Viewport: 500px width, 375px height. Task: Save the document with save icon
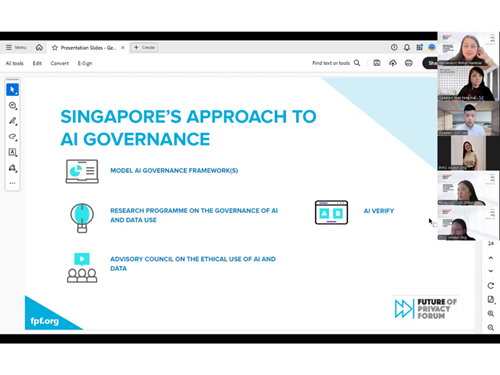377,63
